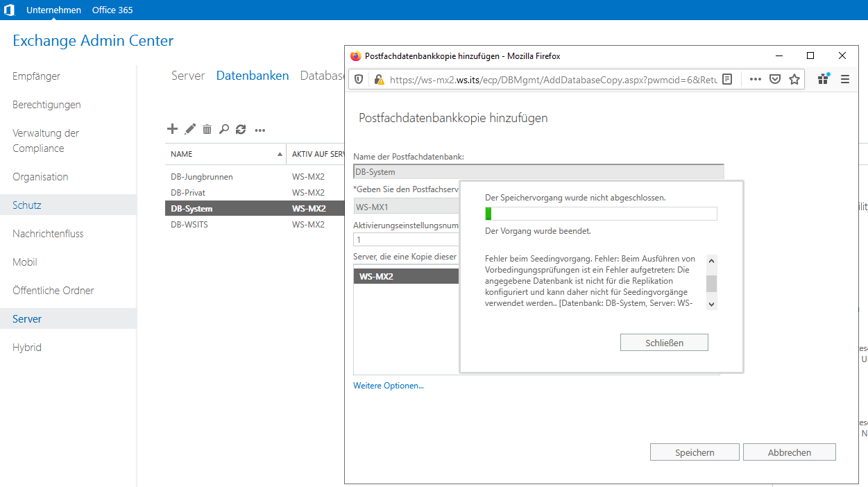Toggle reader view icon in Firefox

click(727, 79)
